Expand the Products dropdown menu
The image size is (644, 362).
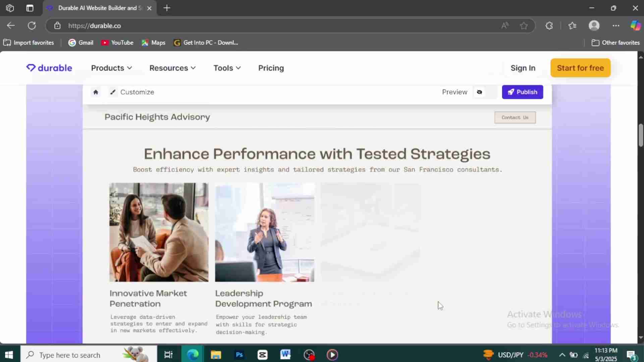tap(111, 68)
